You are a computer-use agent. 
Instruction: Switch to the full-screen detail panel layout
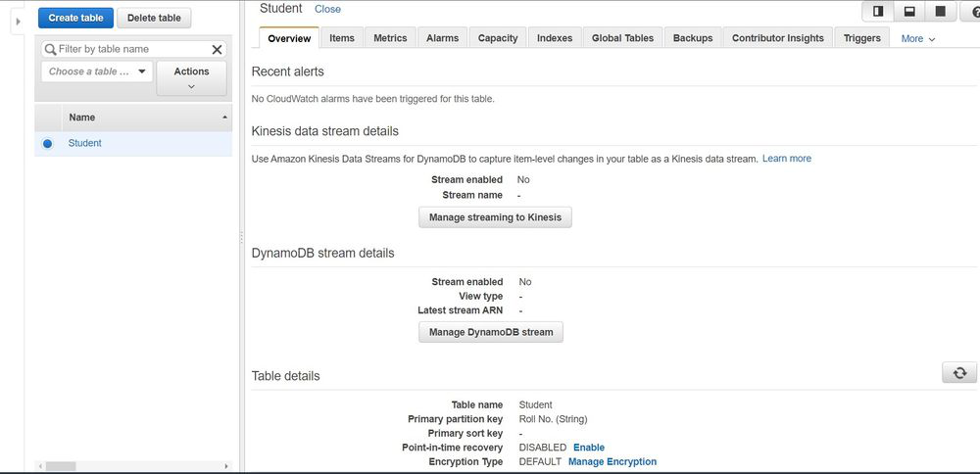point(941,12)
